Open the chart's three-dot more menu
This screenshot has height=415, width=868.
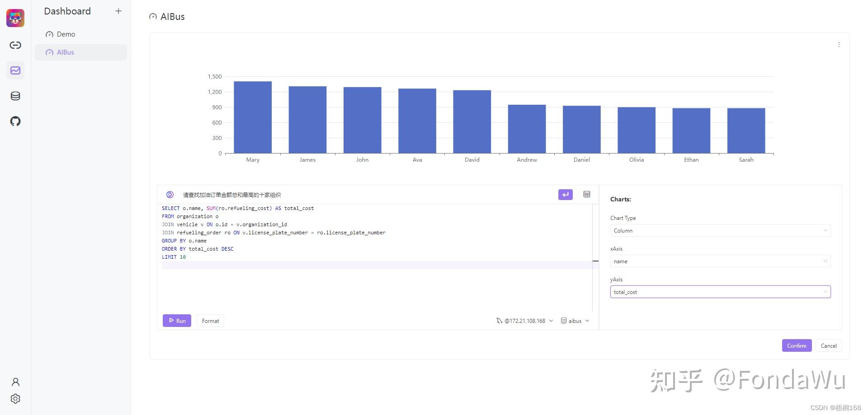839,45
